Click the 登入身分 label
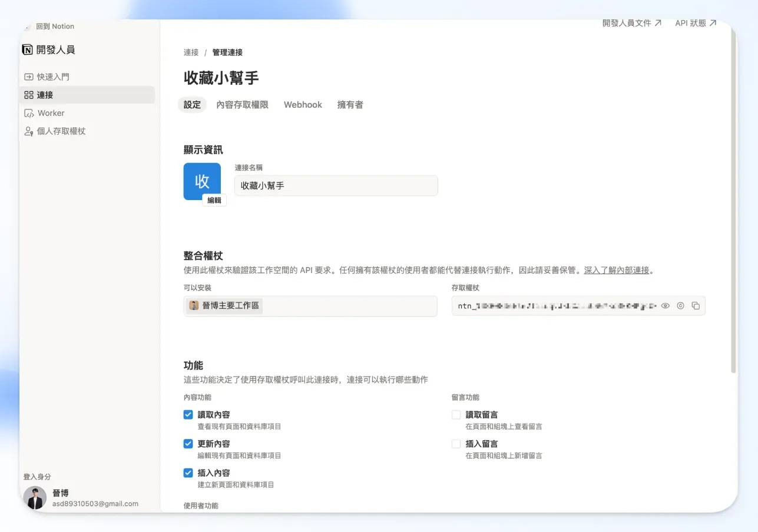The width and height of the screenshot is (758, 532). pyautogui.click(x=37, y=477)
